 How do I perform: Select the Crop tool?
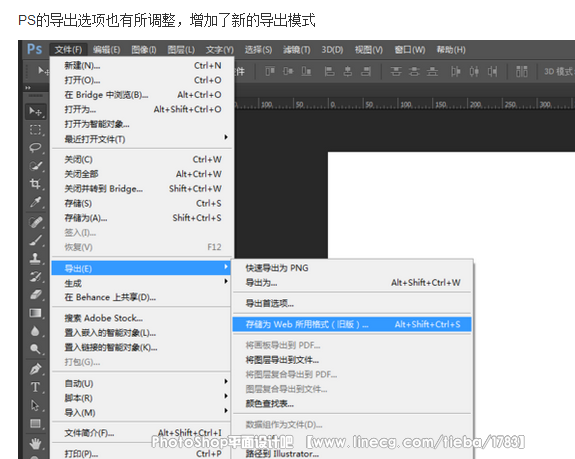(x=35, y=184)
